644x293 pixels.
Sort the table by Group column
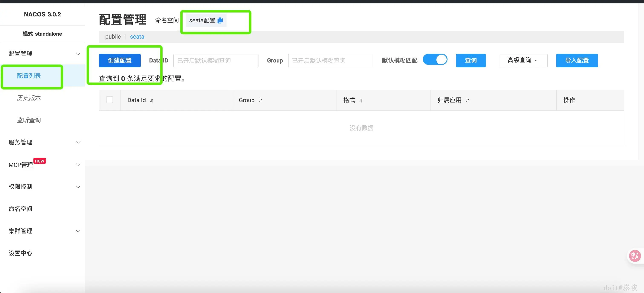260,100
